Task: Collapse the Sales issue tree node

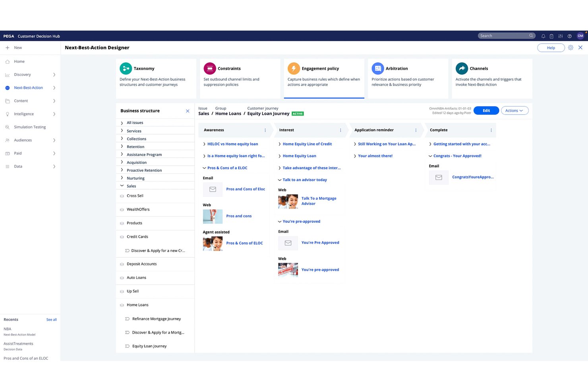Action: 122,186
